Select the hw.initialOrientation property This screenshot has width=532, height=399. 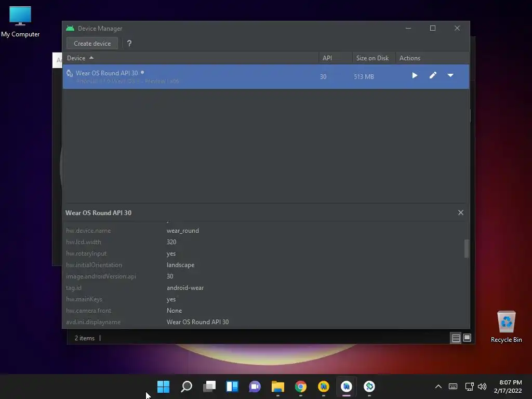pos(94,265)
